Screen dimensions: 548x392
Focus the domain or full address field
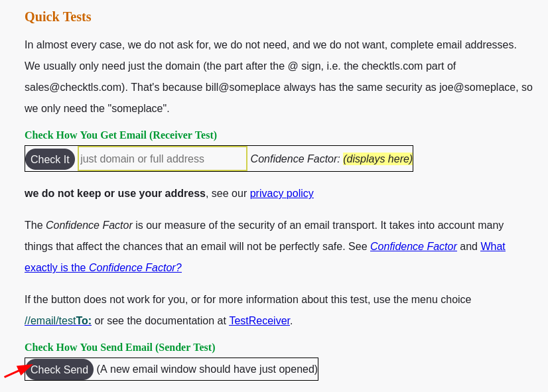coord(163,159)
